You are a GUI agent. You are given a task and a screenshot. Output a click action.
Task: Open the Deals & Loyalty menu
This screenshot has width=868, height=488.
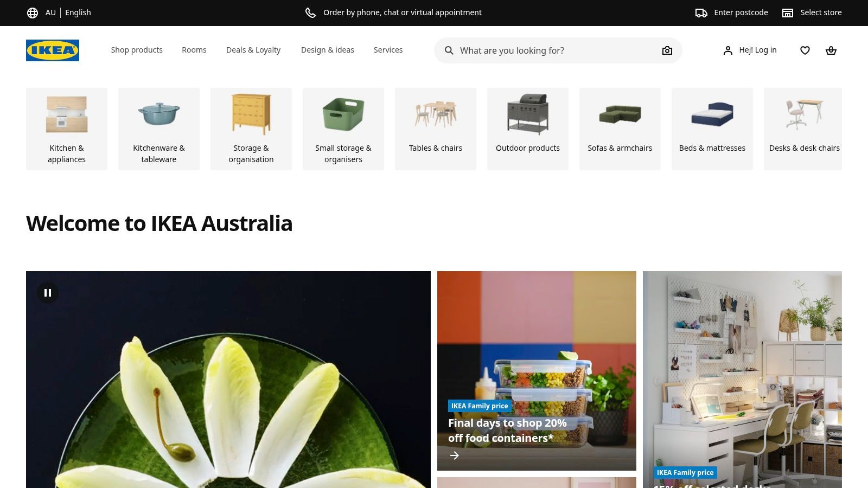point(253,50)
